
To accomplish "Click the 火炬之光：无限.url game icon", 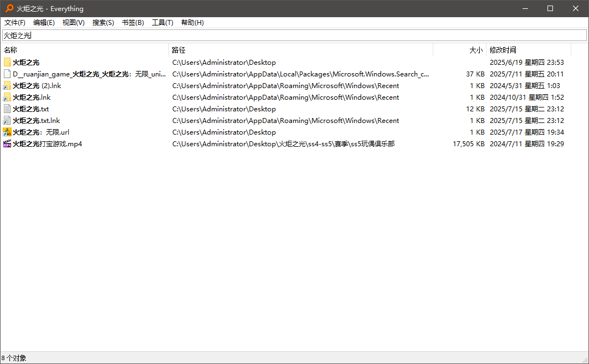I will point(7,132).
